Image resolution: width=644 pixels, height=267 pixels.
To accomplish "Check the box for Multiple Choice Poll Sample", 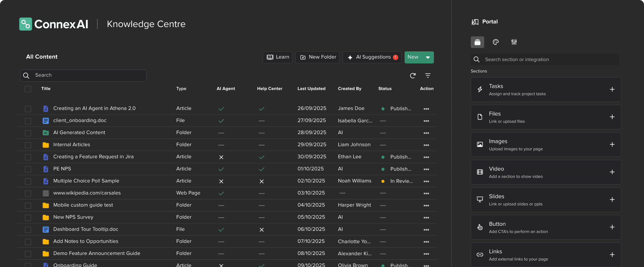I will pos(28,181).
